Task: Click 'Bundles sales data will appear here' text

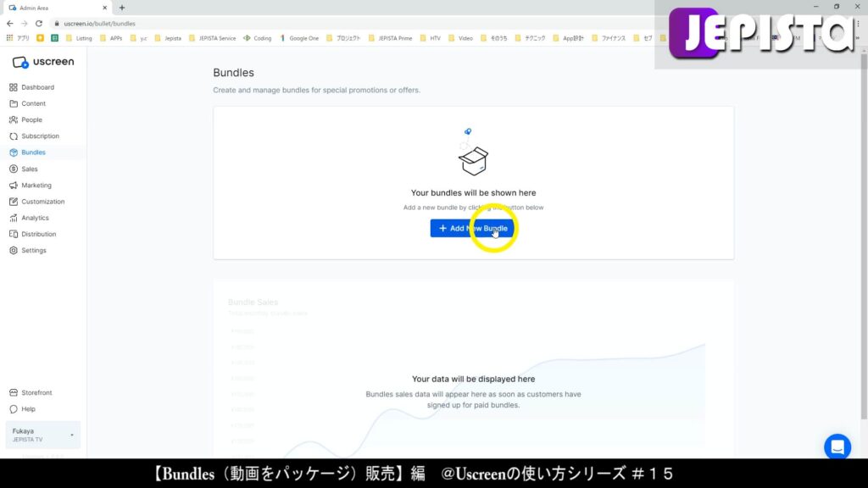Action: 473,400
